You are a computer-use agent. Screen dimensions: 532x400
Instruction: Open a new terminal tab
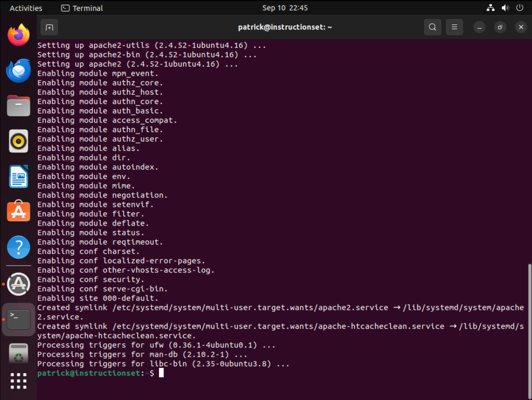(x=49, y=27)
